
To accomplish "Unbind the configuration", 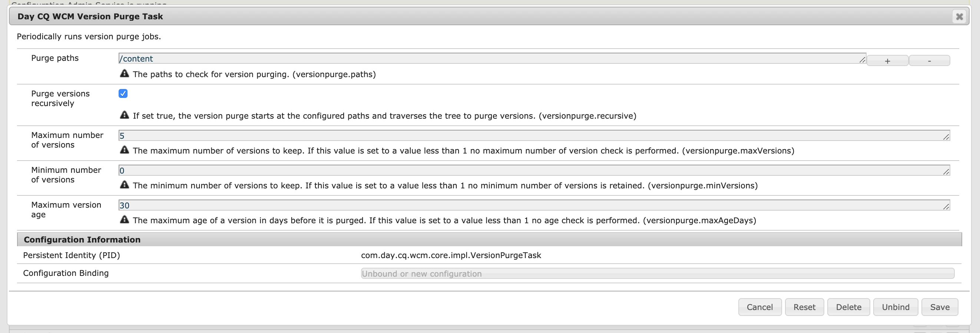I will (895, 307).
